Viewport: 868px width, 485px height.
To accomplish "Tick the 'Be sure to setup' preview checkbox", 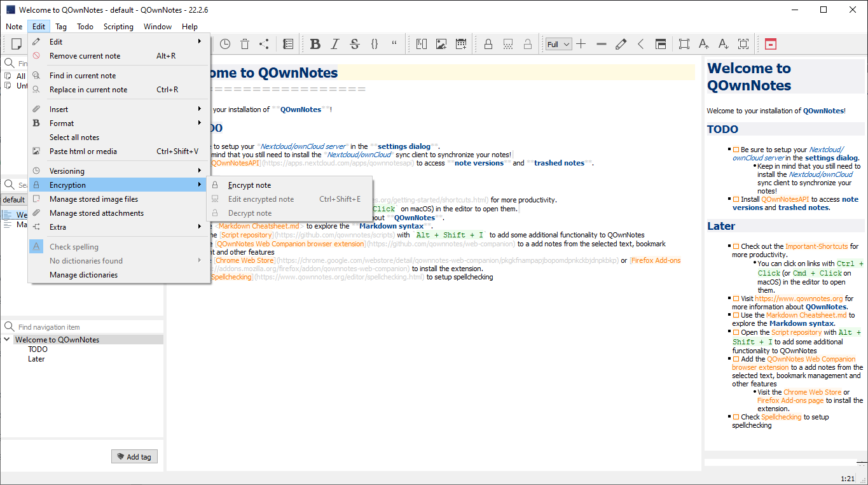I will pyautogui.click(x=736, y=150).
